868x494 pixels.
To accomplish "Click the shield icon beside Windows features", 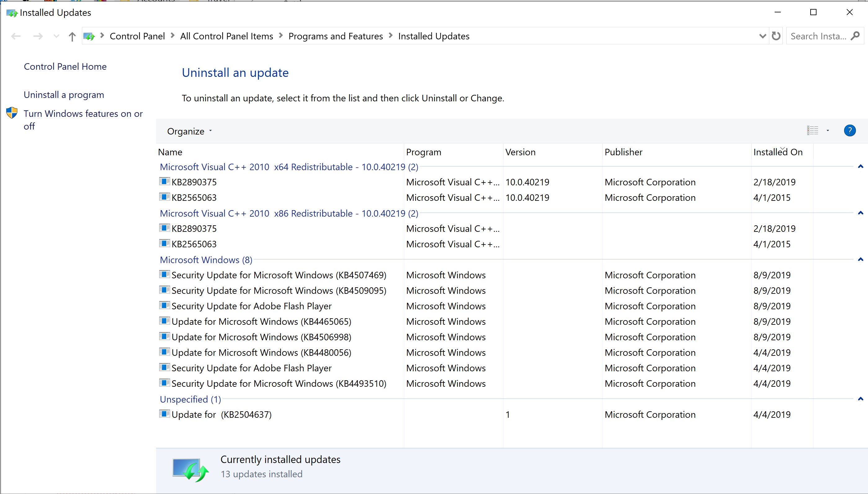I will (12, 113).
